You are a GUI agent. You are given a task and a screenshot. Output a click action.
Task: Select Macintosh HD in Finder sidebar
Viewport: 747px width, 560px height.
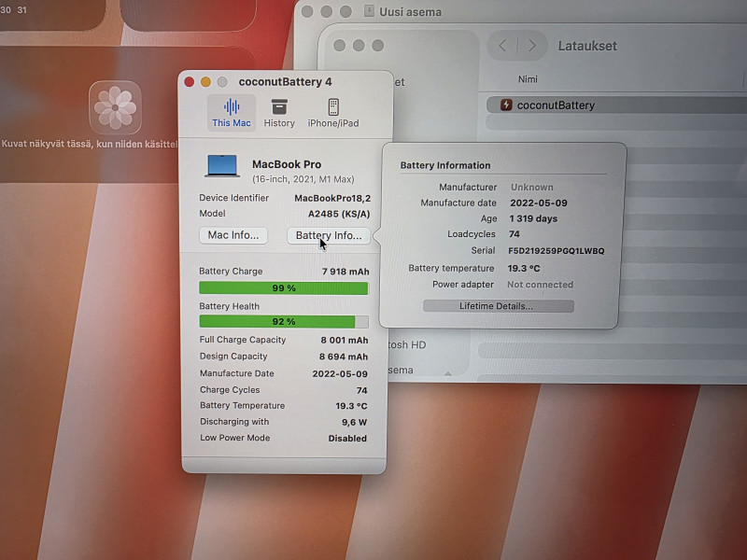pyautogui.click(x=407, y=344)
